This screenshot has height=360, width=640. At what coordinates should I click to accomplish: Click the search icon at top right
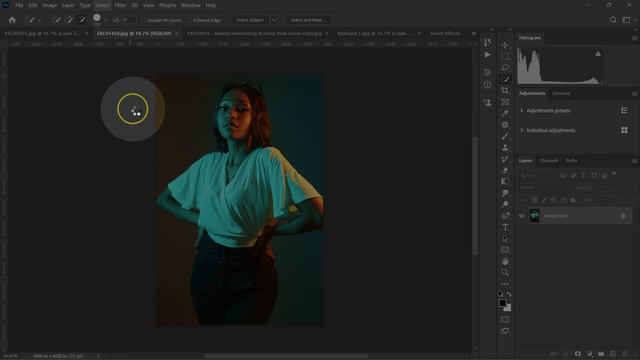[613, 20]
